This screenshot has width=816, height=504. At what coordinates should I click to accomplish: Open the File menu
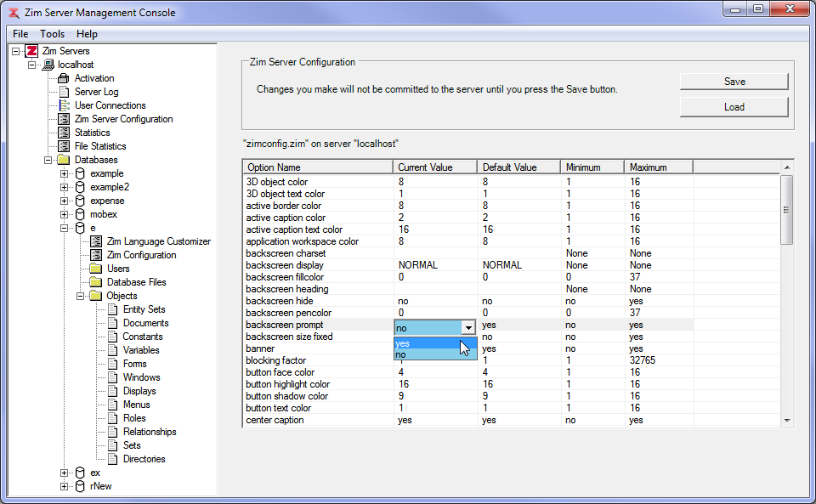click(20, 34)
